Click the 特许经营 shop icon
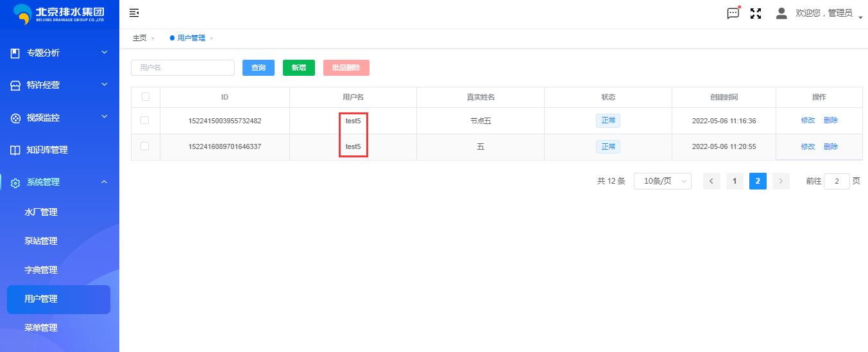This screenshot has width=868, height=352. [x=15, y=85]
